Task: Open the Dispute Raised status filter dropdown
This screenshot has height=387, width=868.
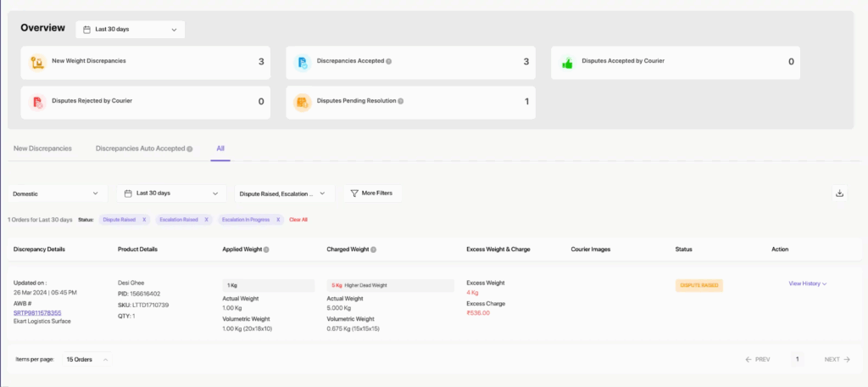Action: (x=284, y=193)
